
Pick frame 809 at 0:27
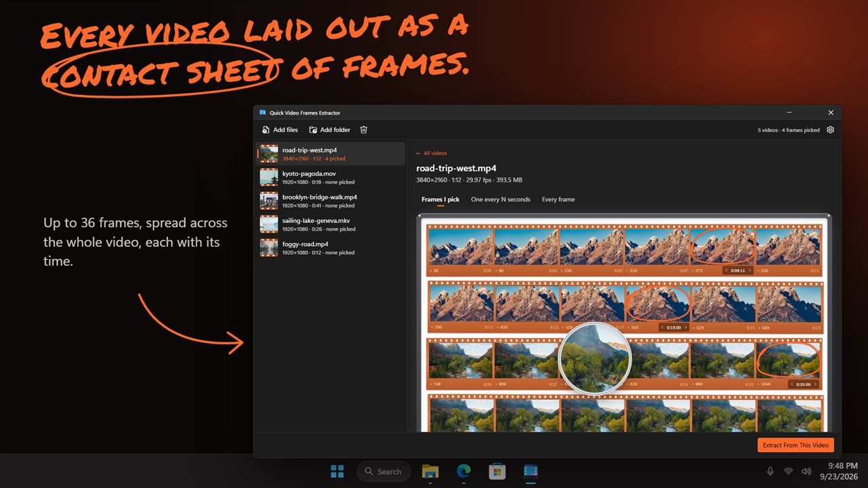pyautogui.click(x=525, y=360)
